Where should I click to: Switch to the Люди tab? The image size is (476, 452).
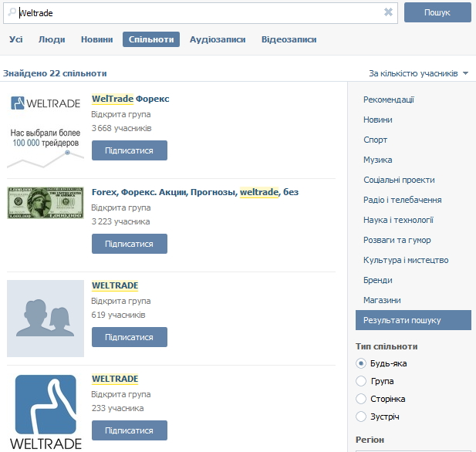coord(52,39)
